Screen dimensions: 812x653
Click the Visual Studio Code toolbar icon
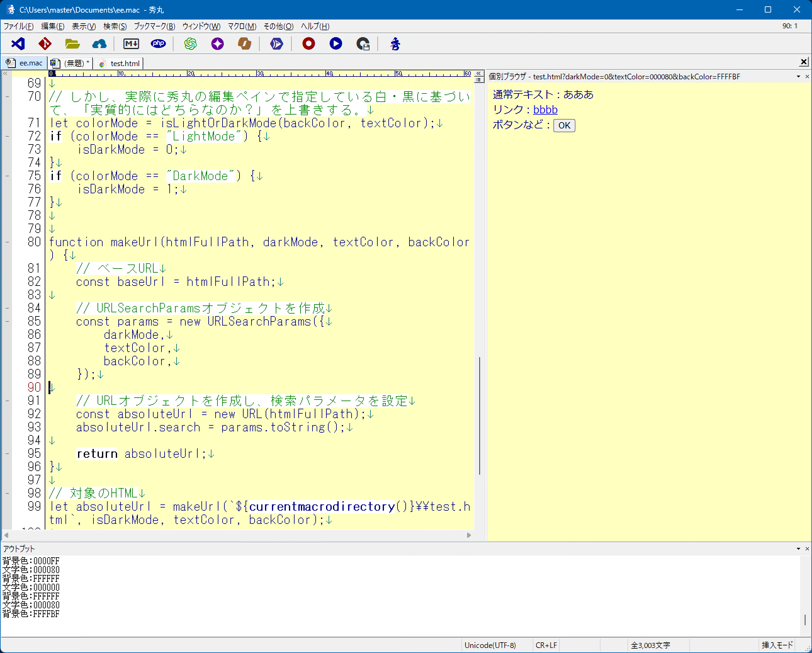point(18,44)
